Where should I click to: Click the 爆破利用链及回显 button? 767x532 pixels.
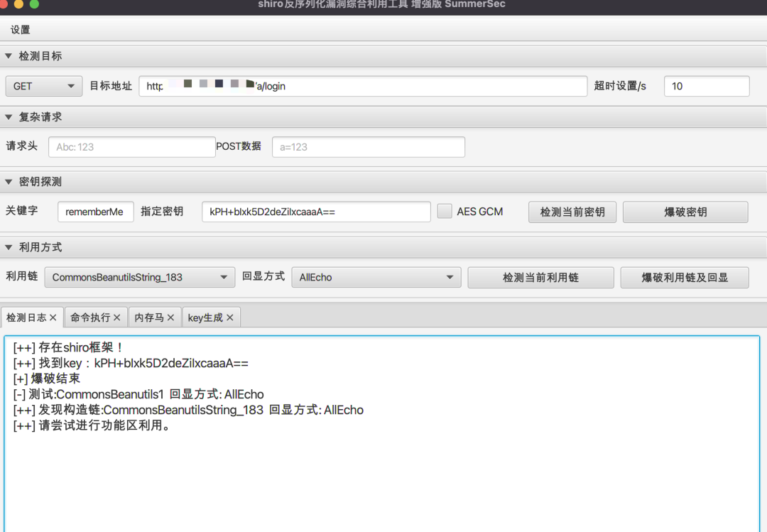click(x=685, y=278)
